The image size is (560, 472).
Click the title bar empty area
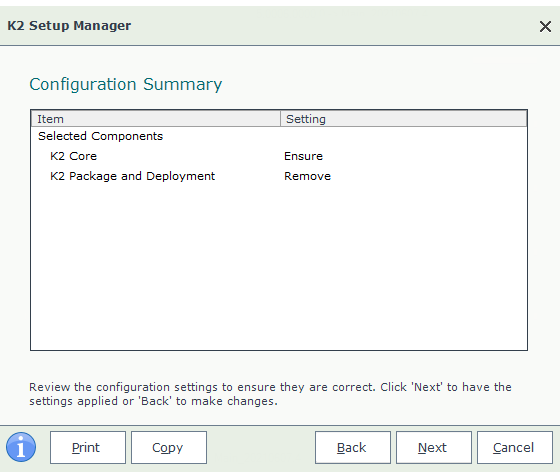click(x=332, y=26)
